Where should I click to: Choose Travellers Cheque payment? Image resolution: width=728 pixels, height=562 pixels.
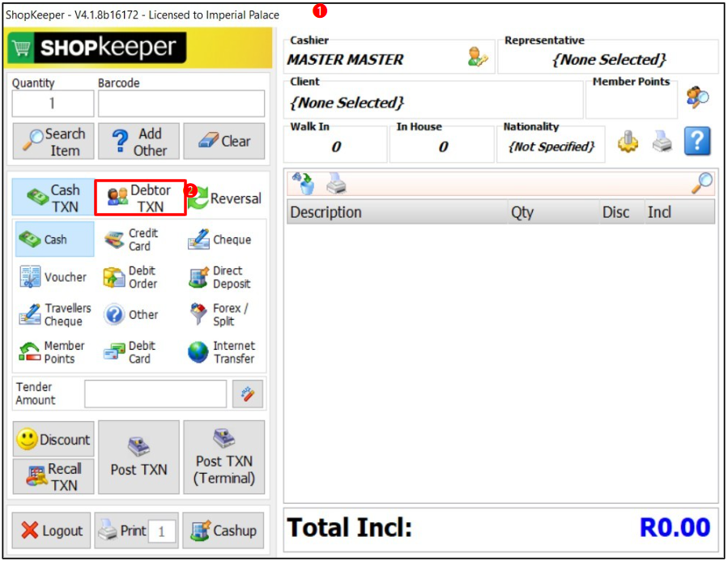point(55,315)
